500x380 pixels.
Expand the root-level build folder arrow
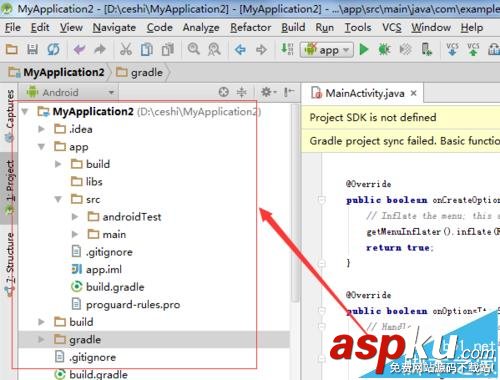(41, 322)
